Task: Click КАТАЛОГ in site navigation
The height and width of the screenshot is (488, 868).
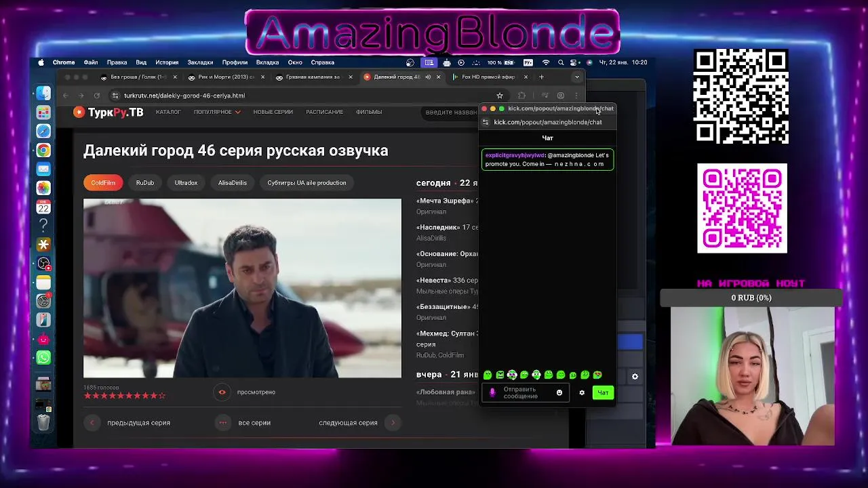Action: click(168, 112)
